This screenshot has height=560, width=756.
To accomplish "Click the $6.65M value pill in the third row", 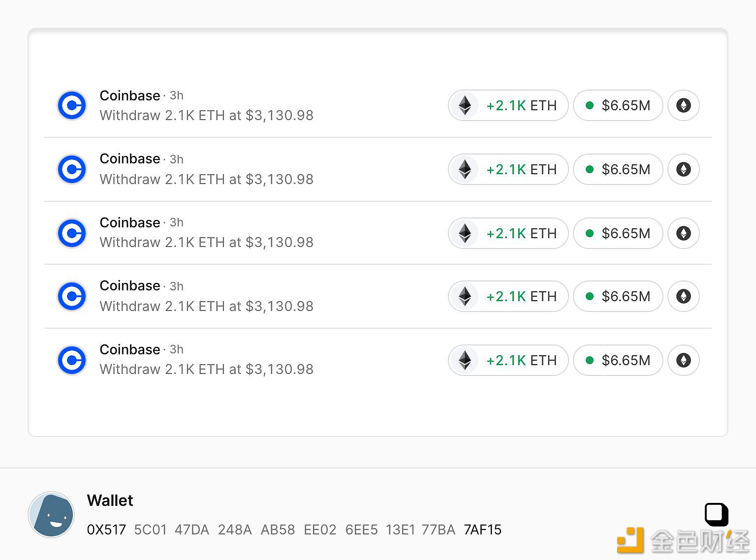I will [618, 233].
